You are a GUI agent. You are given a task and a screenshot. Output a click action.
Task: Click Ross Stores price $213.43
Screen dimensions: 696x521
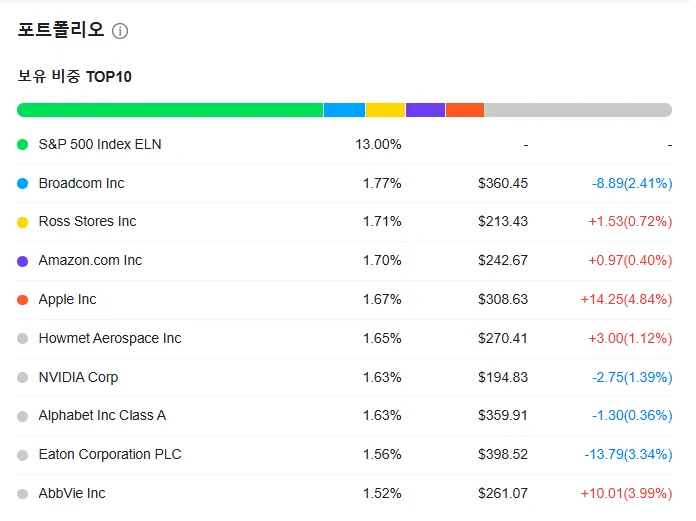503,221
